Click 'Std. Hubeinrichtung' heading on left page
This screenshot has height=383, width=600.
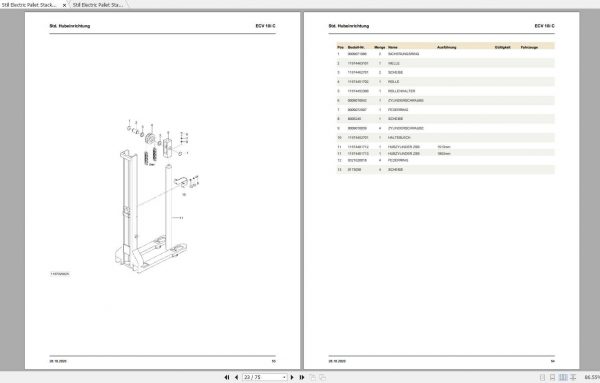point(70,26)
